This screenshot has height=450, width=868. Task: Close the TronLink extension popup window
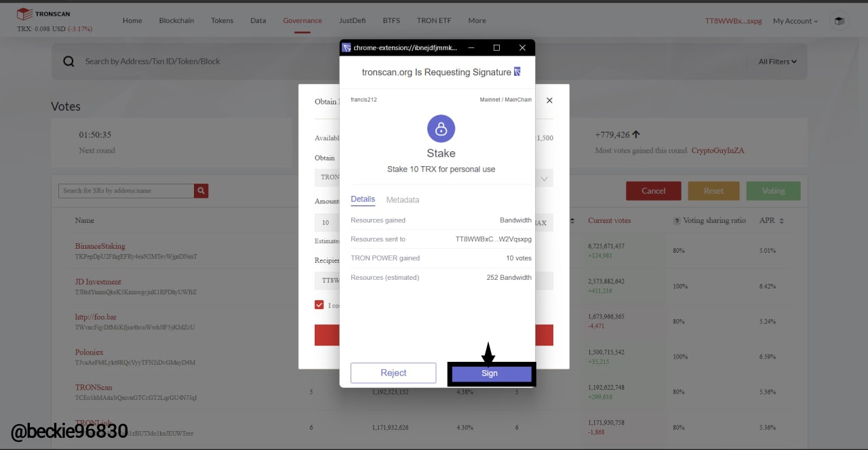coord(522,47)
